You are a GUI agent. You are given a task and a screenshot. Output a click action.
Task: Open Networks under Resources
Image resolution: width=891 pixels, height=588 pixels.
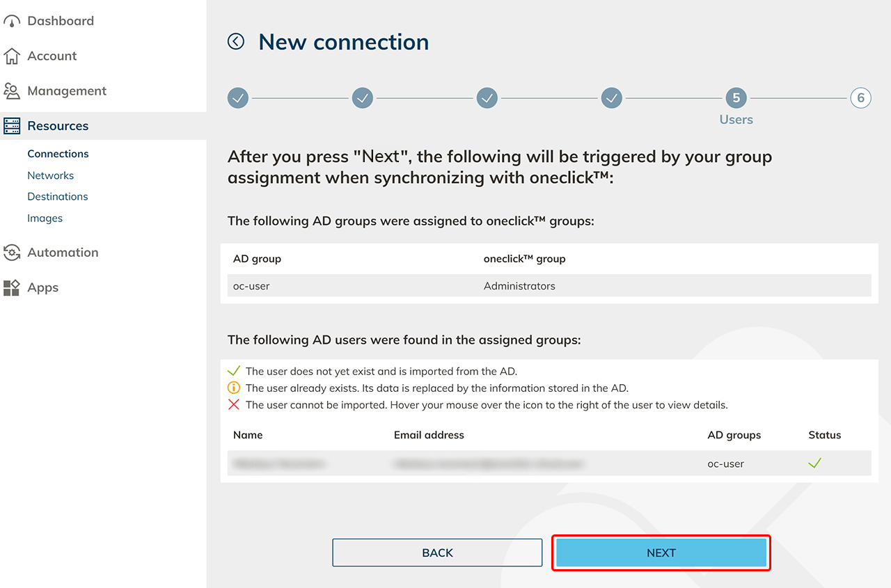[50, 175]
